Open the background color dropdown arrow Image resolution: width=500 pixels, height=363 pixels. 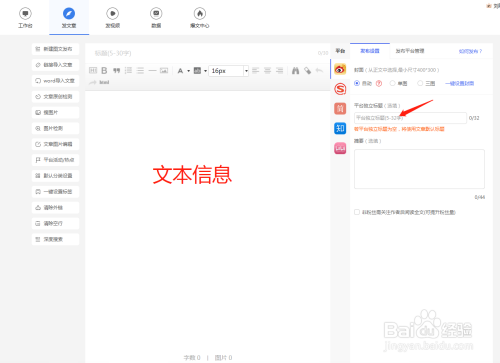coord(205,71)
